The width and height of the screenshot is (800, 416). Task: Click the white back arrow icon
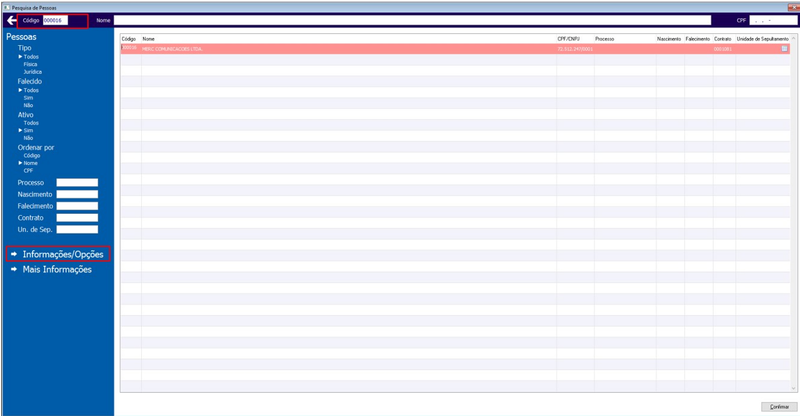pyautogui.click(x=11, y=20)
